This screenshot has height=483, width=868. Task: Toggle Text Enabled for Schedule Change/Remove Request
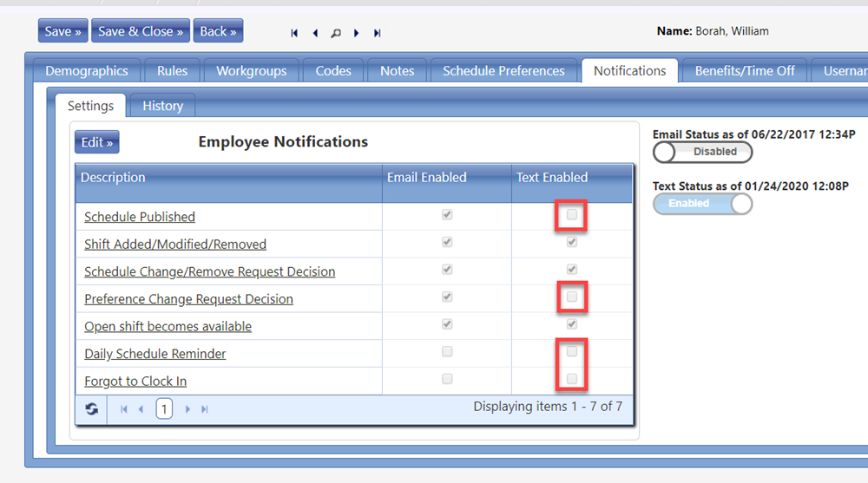click(x=572, y=270)
